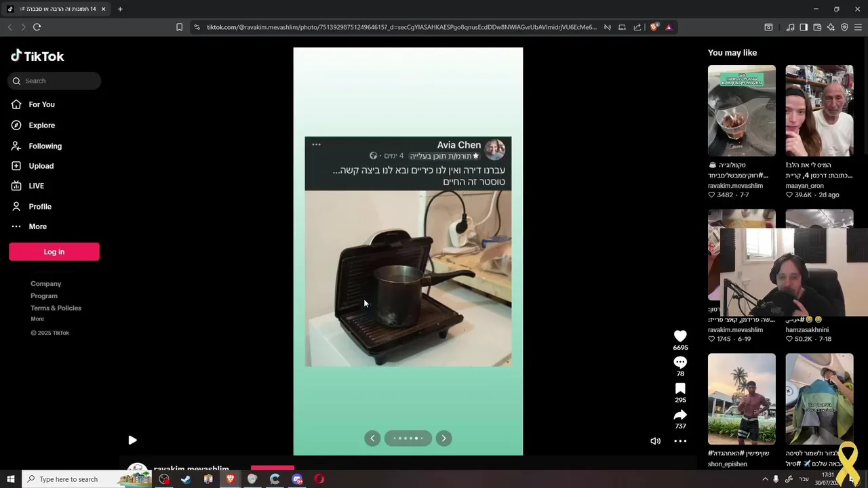Click the ravakim.mevashlim name with 3482 likes

pos(735,186)
